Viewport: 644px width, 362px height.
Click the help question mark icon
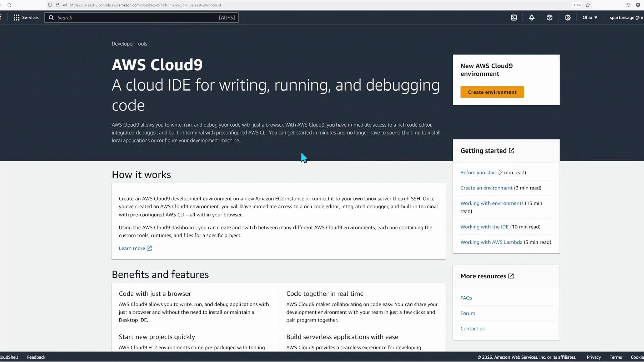(549, 18)
